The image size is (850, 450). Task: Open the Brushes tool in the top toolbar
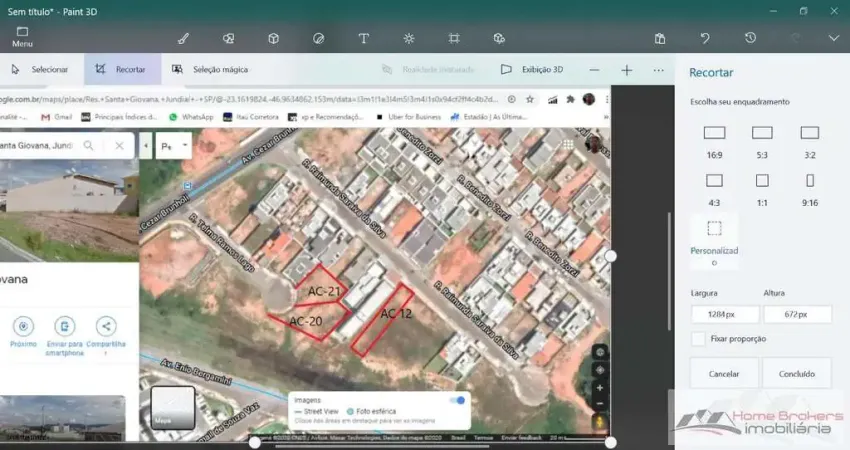[183, 38]
